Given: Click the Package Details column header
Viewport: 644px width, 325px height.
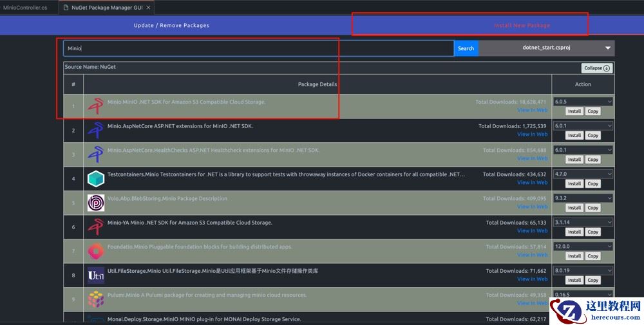Looking at the screenshot, I should [317, 84].
